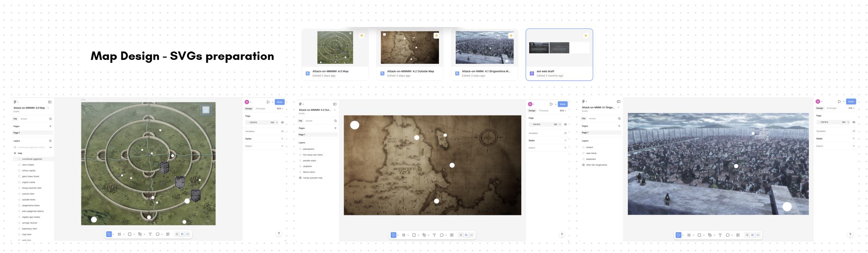Image resolution: width=868 pixels, height=253 pixels.
Task: Switch to Dev Mode in the 4.1 Shiganshina window toolbar
Action: tap(758, 235)
